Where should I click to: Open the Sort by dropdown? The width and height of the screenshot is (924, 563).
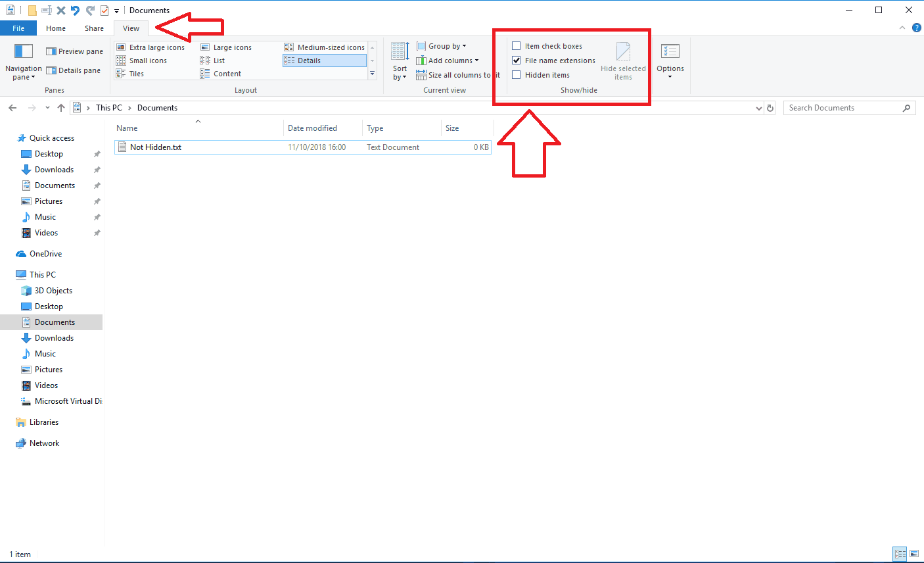399,62
